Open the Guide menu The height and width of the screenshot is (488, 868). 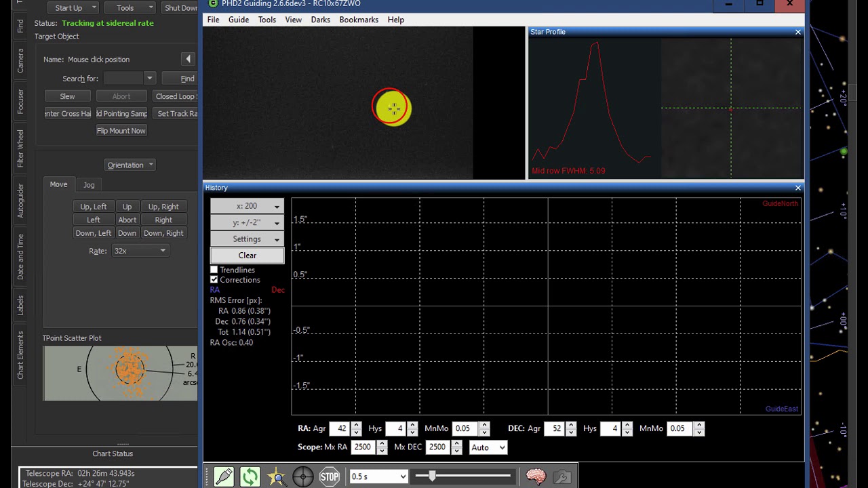[239, 20]
